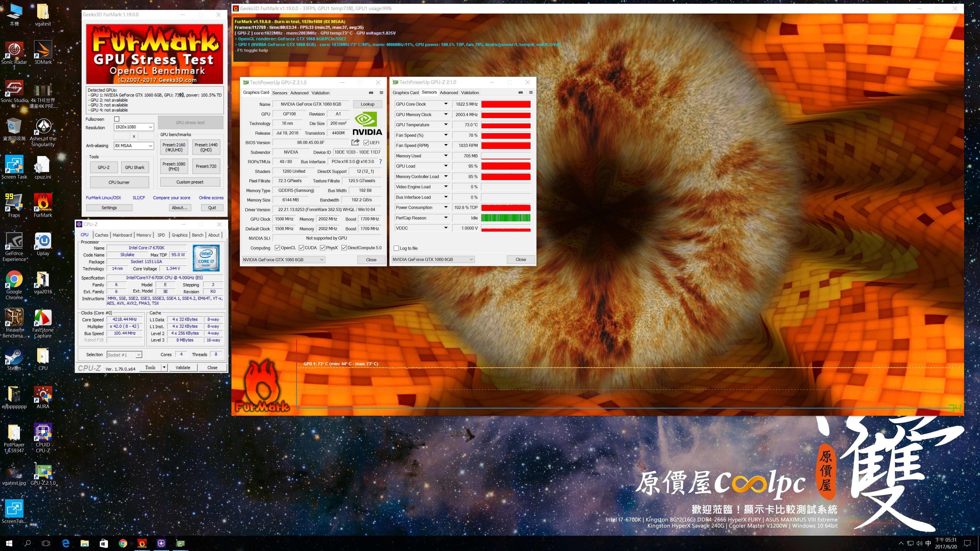Expand the Power Consumption sensor dropdown

(x=446, y=207)
